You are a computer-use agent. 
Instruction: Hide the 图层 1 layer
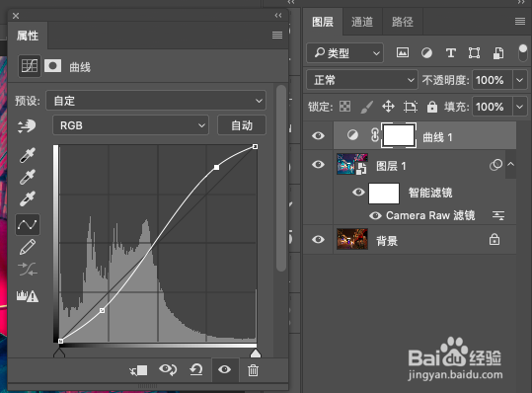pos(318,165)
